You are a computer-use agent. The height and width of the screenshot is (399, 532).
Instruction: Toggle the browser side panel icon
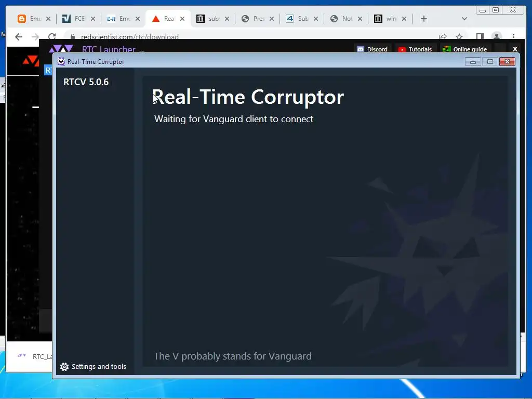coord(480,37)
